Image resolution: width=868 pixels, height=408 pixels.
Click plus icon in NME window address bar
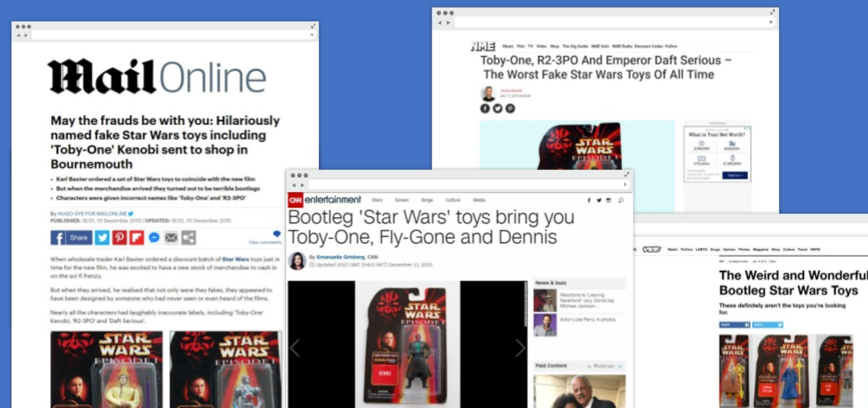pos(771,22)
